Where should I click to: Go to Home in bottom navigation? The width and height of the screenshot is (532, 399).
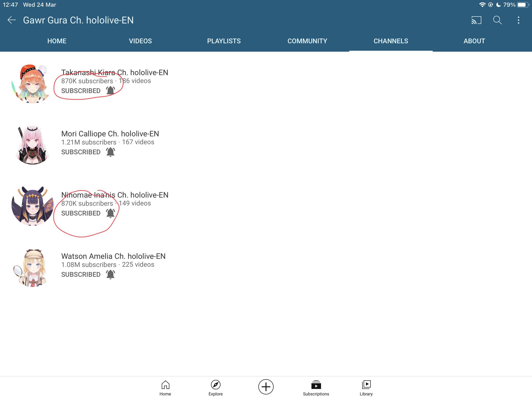click(165, 388)
